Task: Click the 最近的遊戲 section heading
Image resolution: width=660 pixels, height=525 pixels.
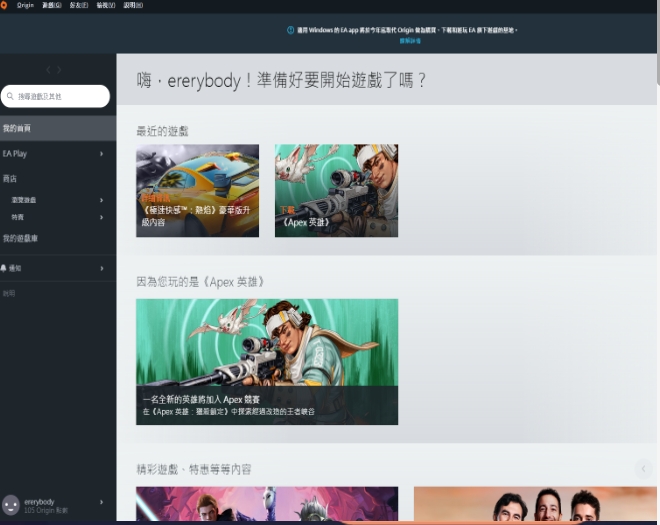Action: pyautogui.click(x=162, y=131)
